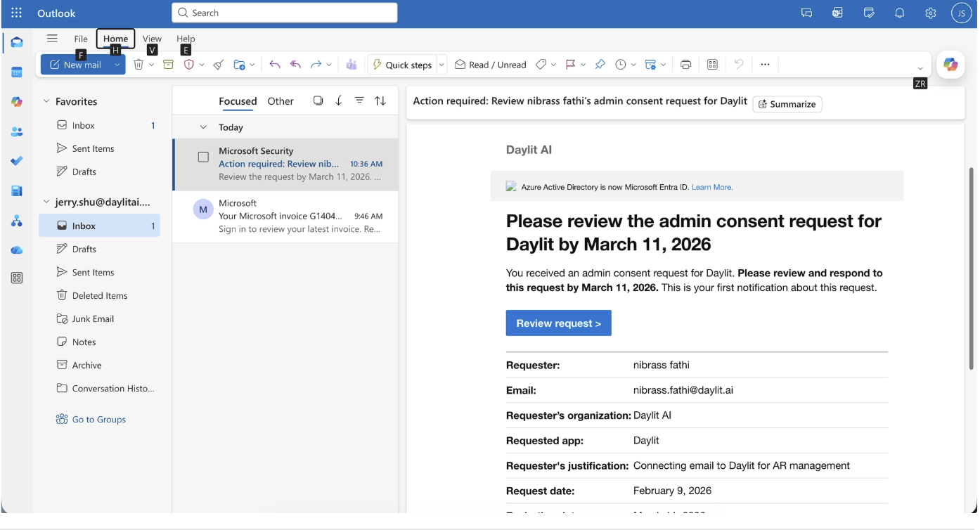This screenshot has height=530, width=980.
Task: Open the OneNote feed icon
Action: [x=838, y=13]
